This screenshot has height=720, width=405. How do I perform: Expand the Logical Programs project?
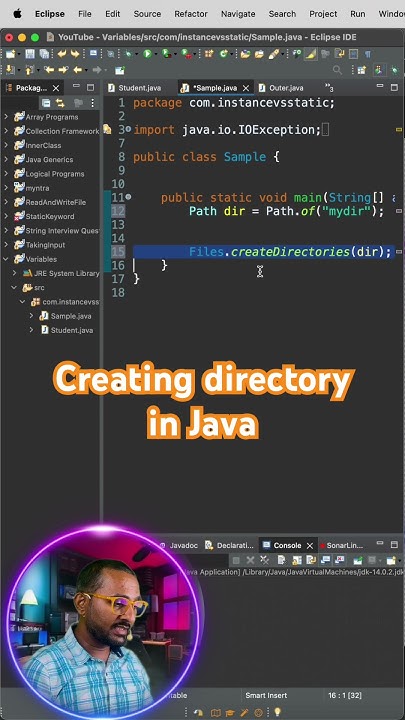(6, 174)
